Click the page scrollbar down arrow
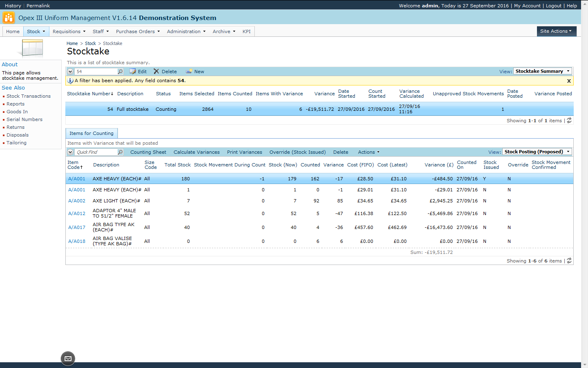588x368 pixels. (x=585, y=365)
